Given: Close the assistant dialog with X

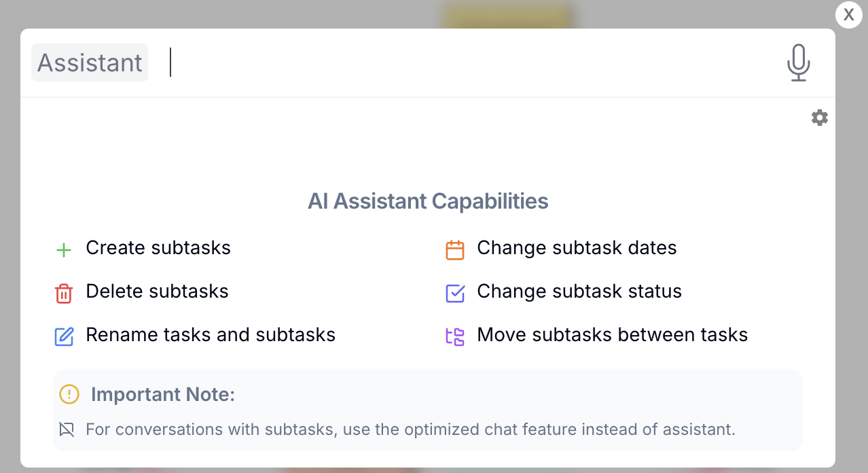Looking at the screenshot, I should pyautogui.click(x=848, y=14).
